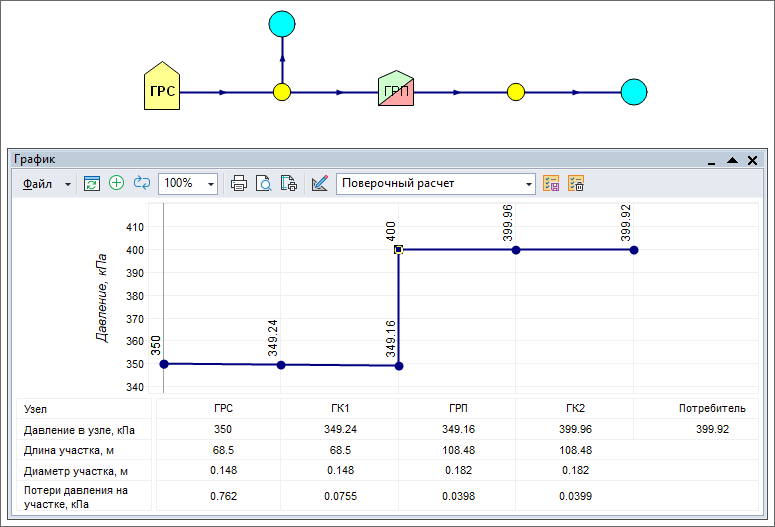
Task: Expand the Поверочный расчет dropdown
Action: [529, 184]
